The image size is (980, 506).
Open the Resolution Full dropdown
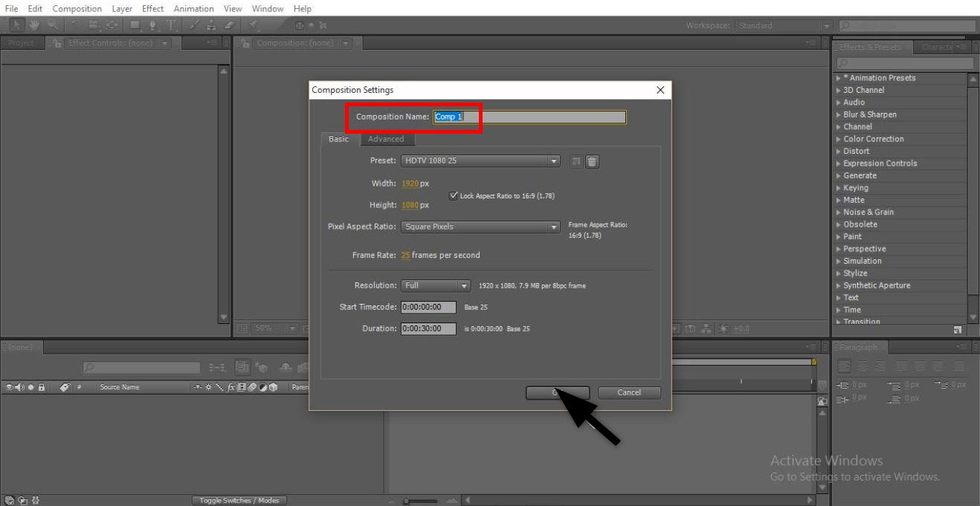436,285
